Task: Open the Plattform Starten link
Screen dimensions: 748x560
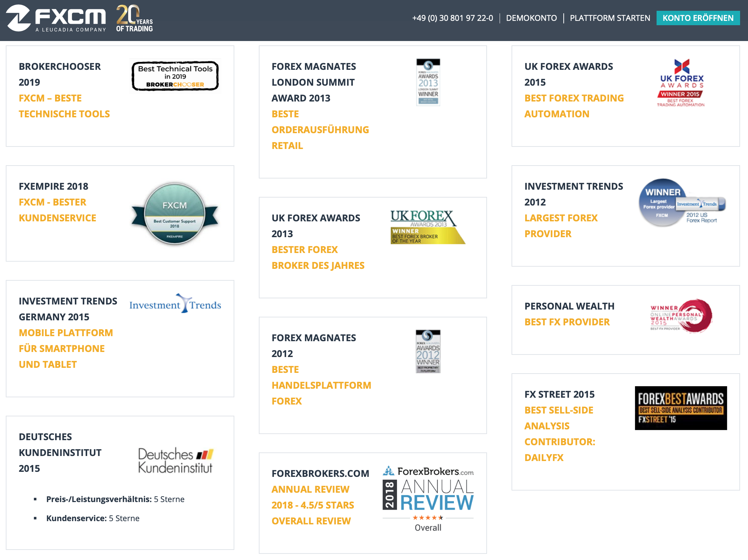Action: point(610,18)
